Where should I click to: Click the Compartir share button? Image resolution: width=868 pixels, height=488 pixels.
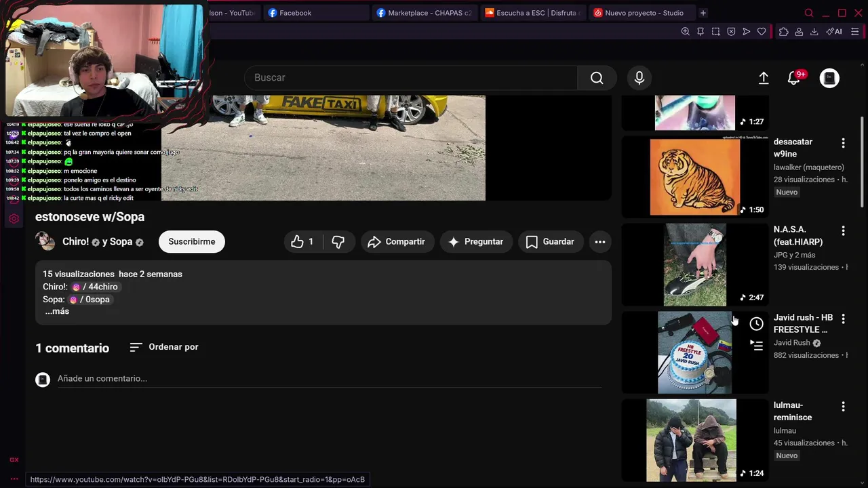pos(396,242)
